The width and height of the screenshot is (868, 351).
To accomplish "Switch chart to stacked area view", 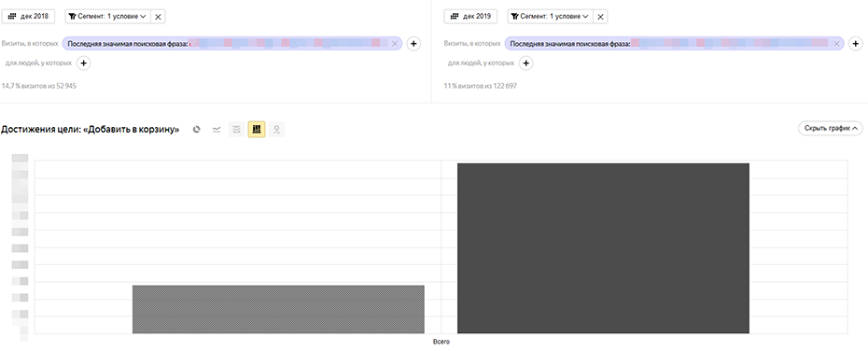I will click(x=236, y=130).
